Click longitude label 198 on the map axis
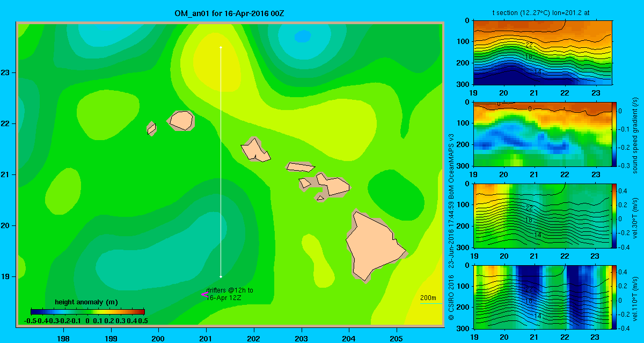Image resolution: width=644 pixels, height=343 pixels. pyautogui.click(x=63, y=338)
